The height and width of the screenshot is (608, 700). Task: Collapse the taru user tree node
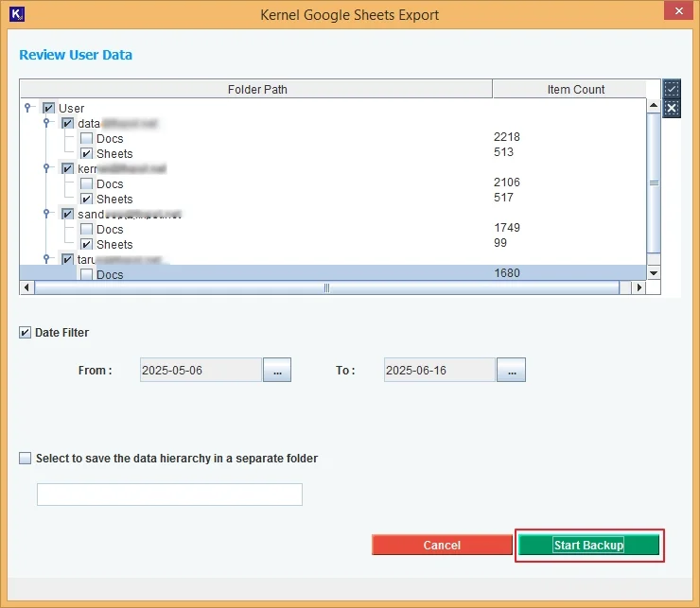[x=48, y=259]
